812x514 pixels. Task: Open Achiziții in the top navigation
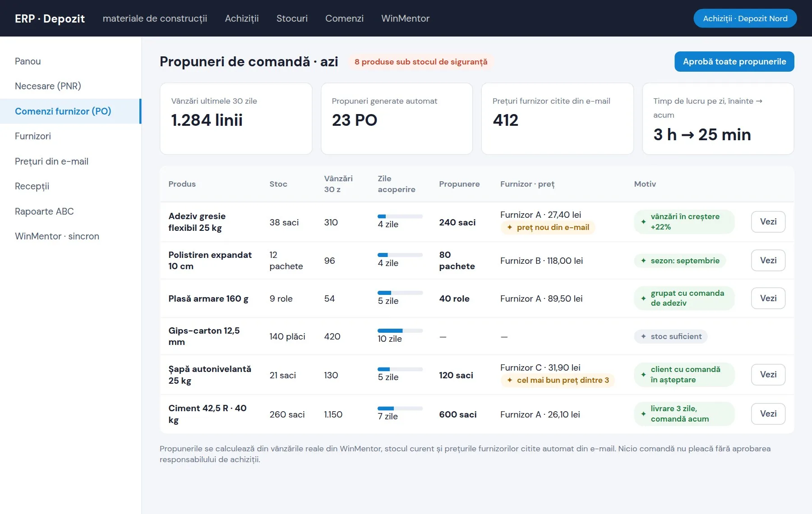pyautogui.click(x=242, y=18)
